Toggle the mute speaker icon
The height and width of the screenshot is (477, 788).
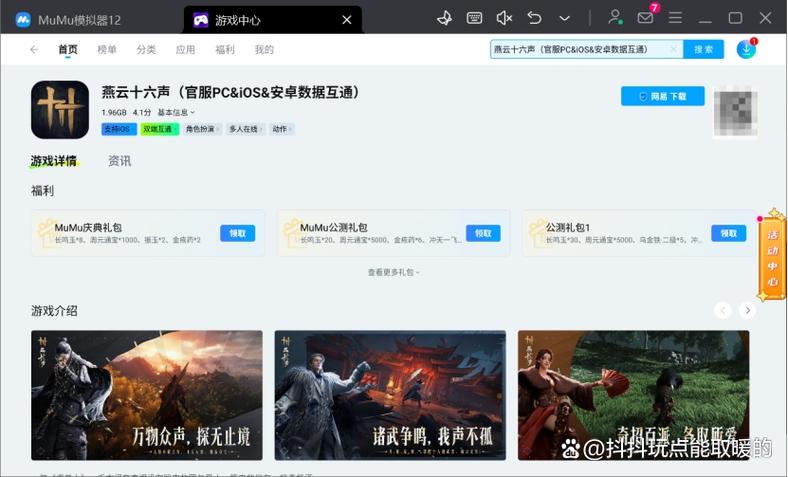tap(504, 19)
